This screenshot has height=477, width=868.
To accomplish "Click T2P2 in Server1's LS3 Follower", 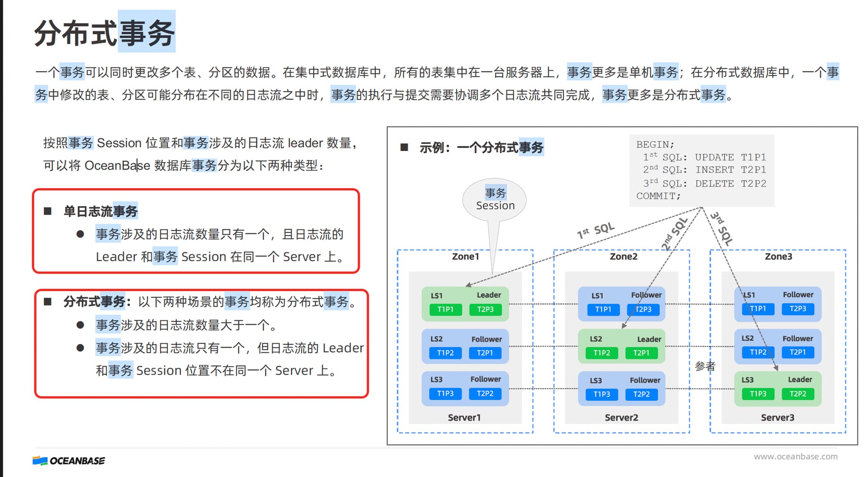I will point(485,393).
